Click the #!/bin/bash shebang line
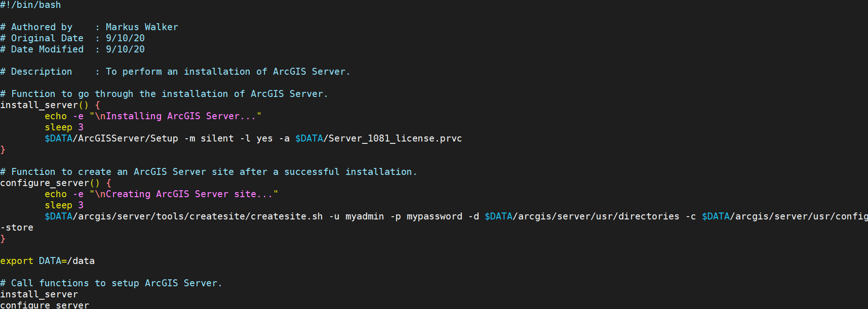This screenshot has height=309, width=868. (x=31, y=5)
